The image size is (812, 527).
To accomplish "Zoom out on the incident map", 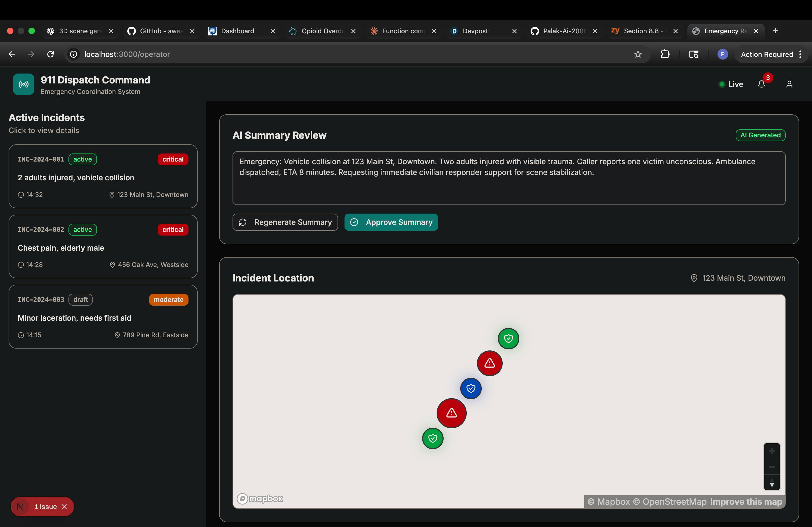I will tap(772, 467).
